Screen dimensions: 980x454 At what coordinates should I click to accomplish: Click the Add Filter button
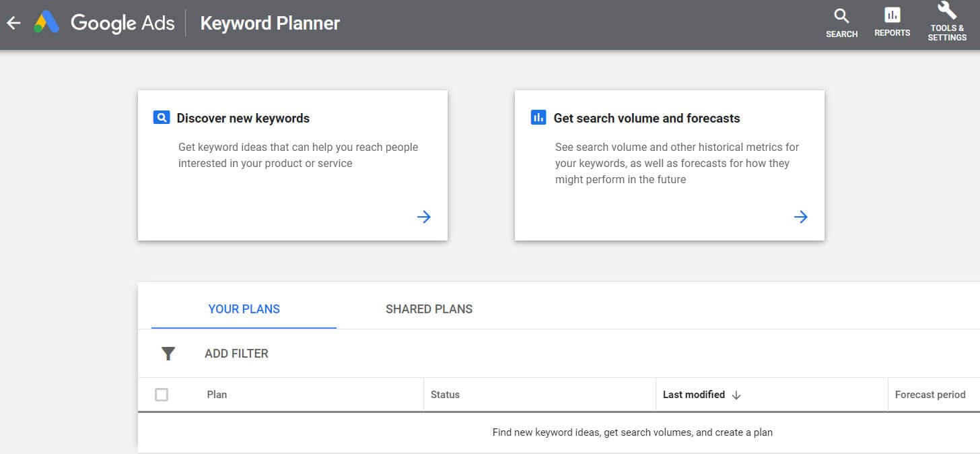coord(236,354)
